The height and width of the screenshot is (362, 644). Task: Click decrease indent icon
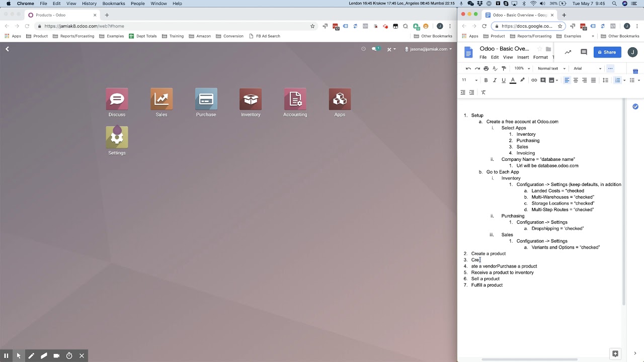tap(463, 93)
